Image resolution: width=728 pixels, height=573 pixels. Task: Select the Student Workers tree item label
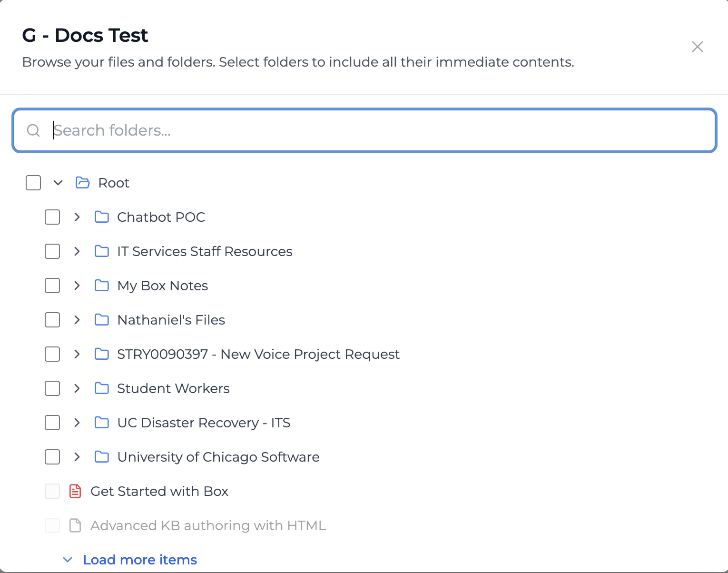[x=173, y=388]
